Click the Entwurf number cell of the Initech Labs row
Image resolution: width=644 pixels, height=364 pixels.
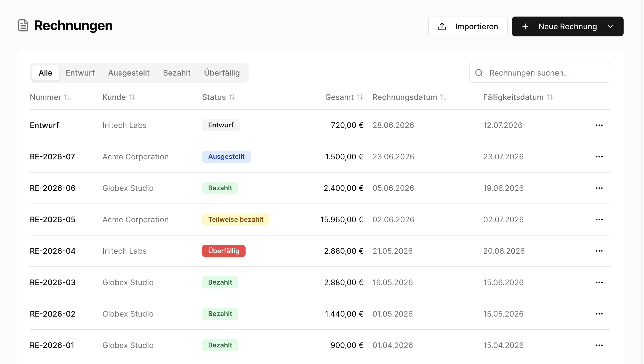click(x=44, y=125)
